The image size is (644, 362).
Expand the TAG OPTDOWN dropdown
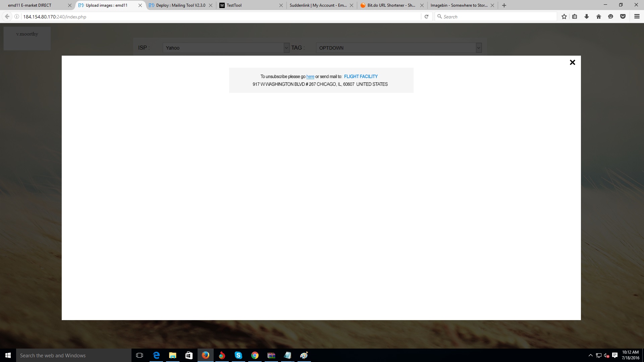point(398,48)
